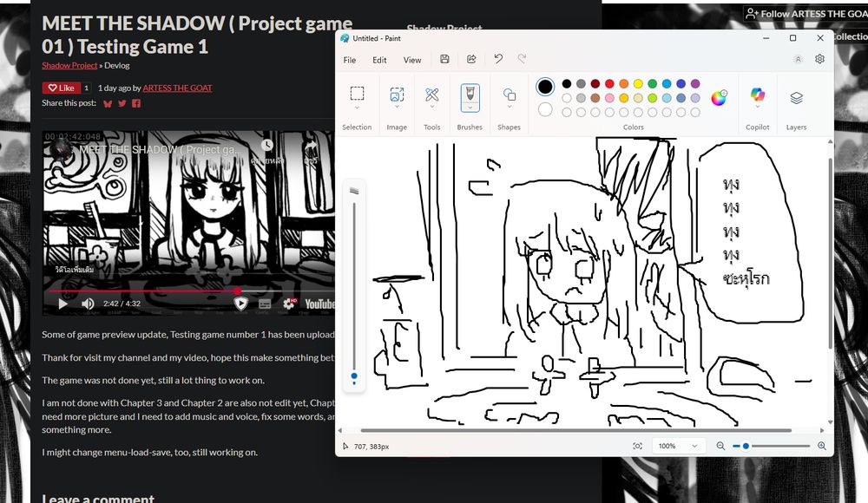The image size is (868, 503).
Task: Play the YouTube video
Action: (x=62, y=304)
